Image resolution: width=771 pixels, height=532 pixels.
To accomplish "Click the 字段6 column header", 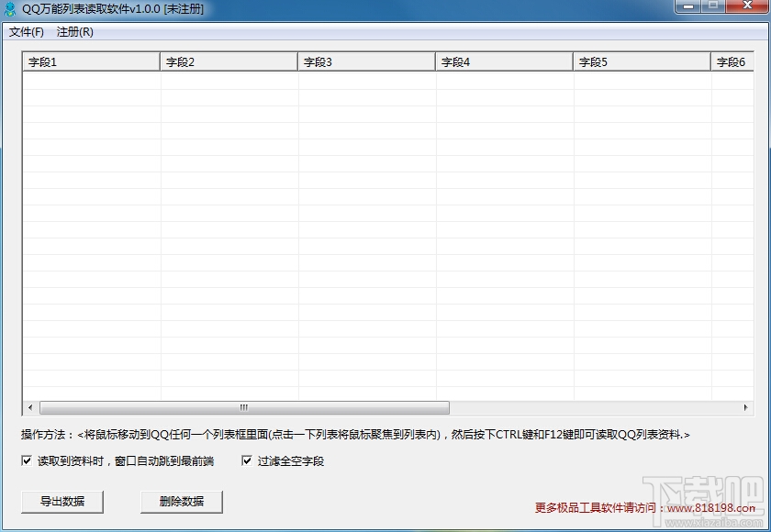I will click(732, 61).
